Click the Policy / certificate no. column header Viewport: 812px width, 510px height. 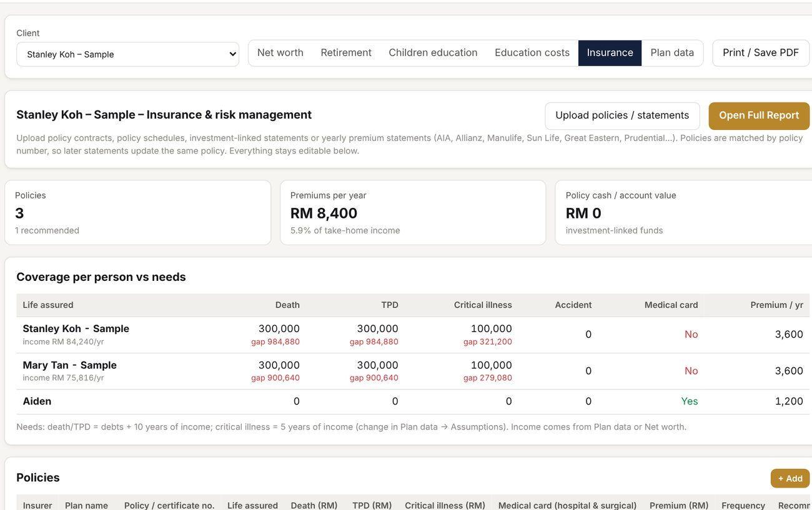pyautogui.click(x=169, y=506)
